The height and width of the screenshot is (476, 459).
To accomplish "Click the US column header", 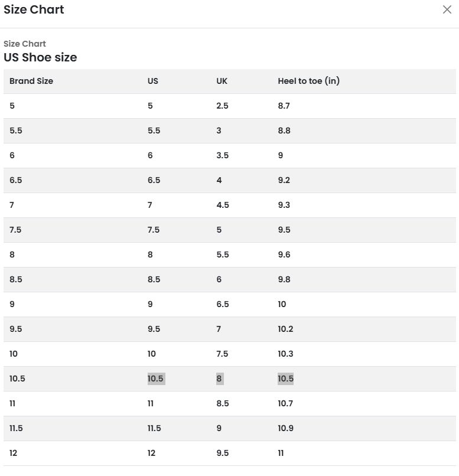I will [153, 81].
